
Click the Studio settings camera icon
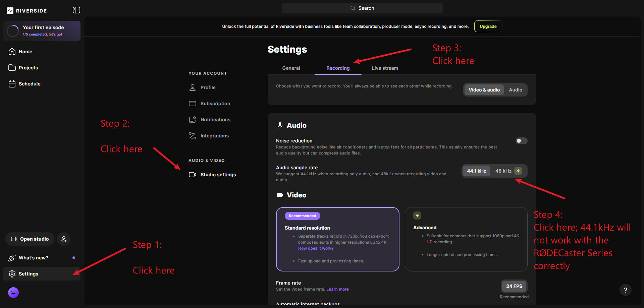193,175
